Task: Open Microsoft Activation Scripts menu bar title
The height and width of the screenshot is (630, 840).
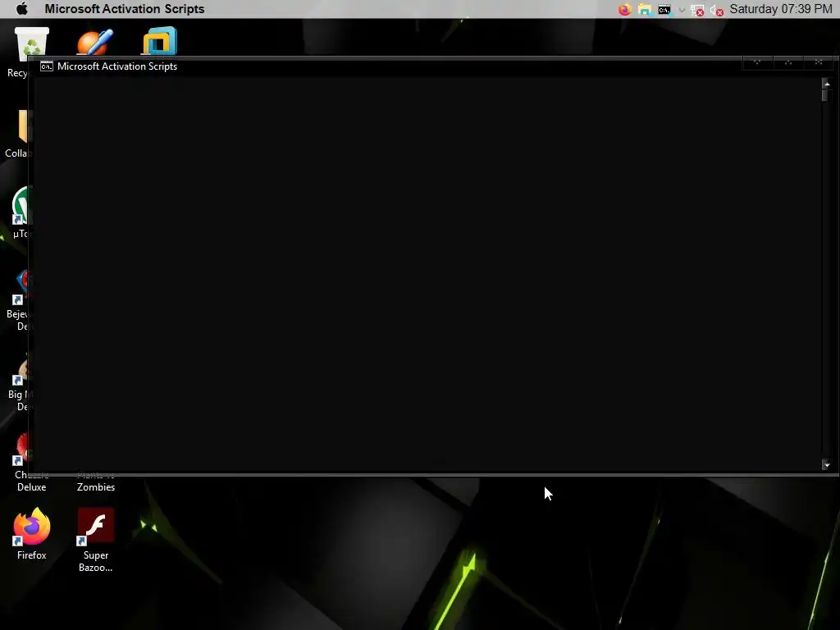Action: (125, 8)
